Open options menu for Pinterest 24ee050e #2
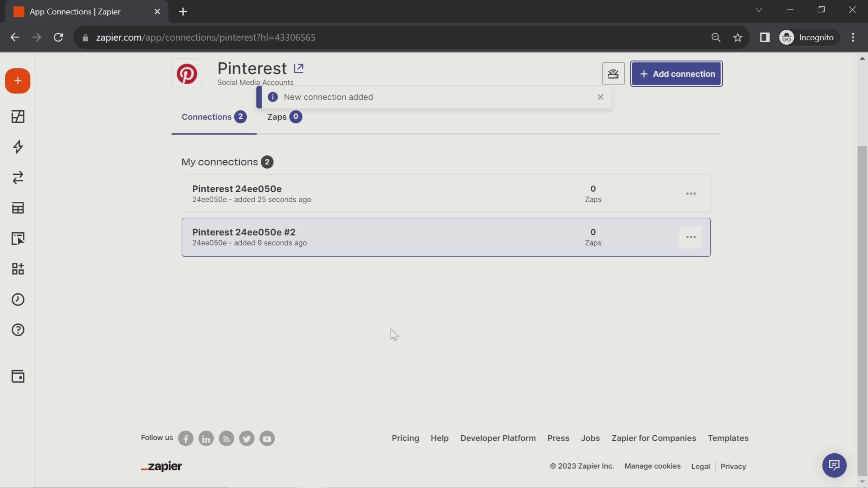868x488 pixels. click(691, 237)
